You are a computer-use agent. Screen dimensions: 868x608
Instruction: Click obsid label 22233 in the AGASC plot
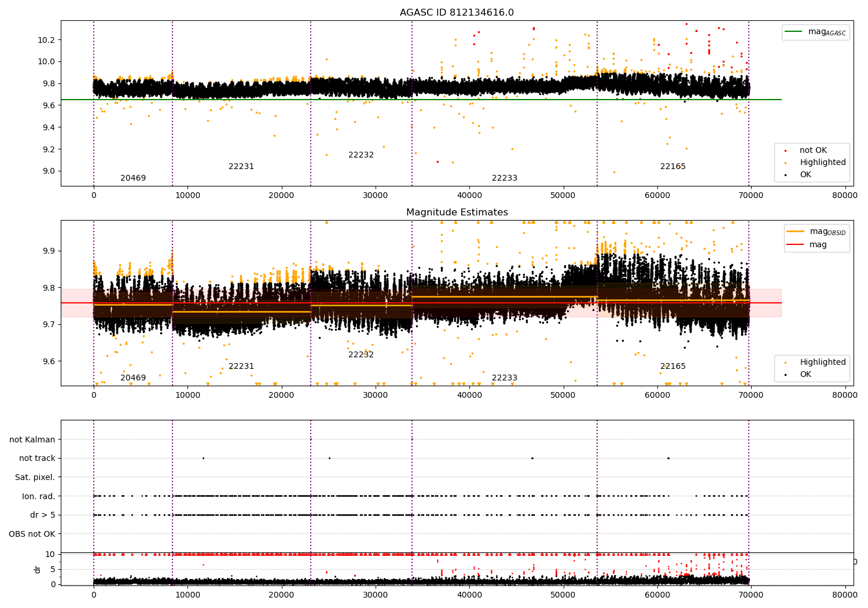[x=505, y=178]
